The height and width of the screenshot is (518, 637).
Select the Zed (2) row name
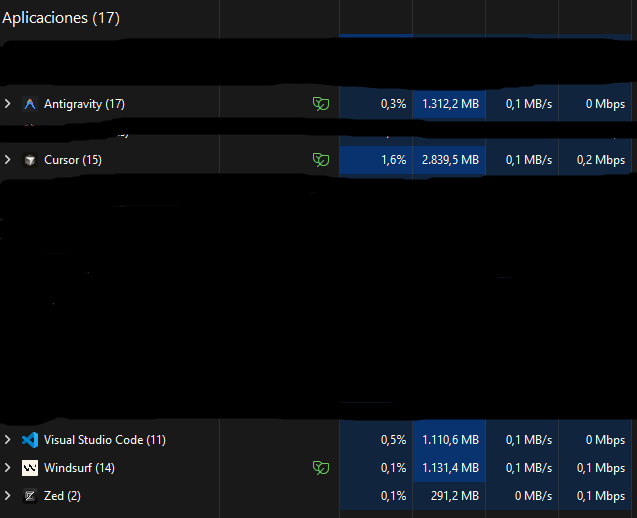pyautogui.click(x=63, y=496)
